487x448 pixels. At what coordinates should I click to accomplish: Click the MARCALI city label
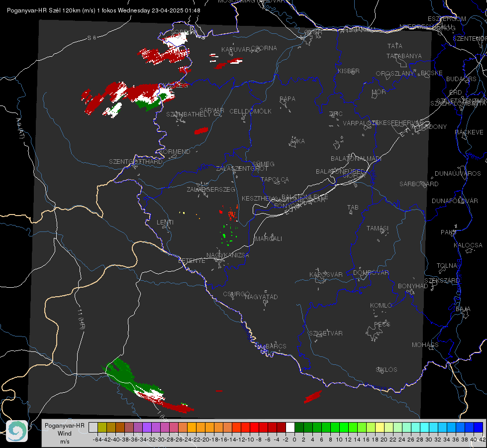coord(268,239)
